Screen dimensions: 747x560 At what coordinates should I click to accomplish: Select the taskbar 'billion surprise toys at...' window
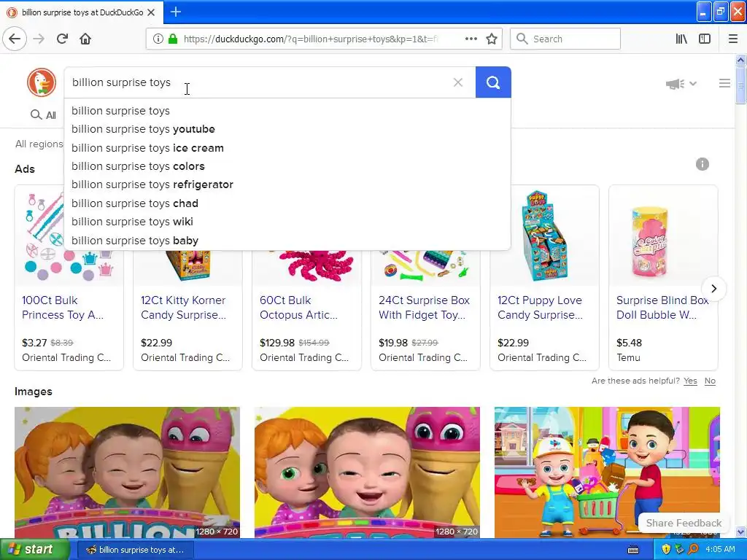135,550
